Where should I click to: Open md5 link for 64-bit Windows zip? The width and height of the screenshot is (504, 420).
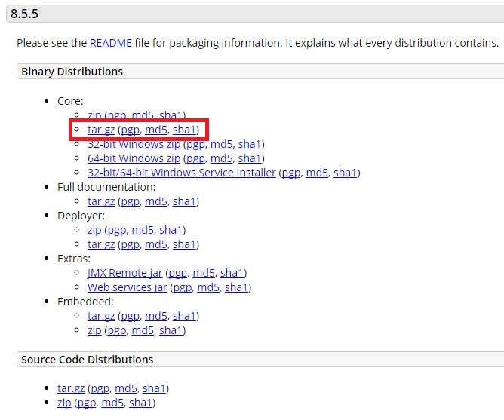point(222,158)
